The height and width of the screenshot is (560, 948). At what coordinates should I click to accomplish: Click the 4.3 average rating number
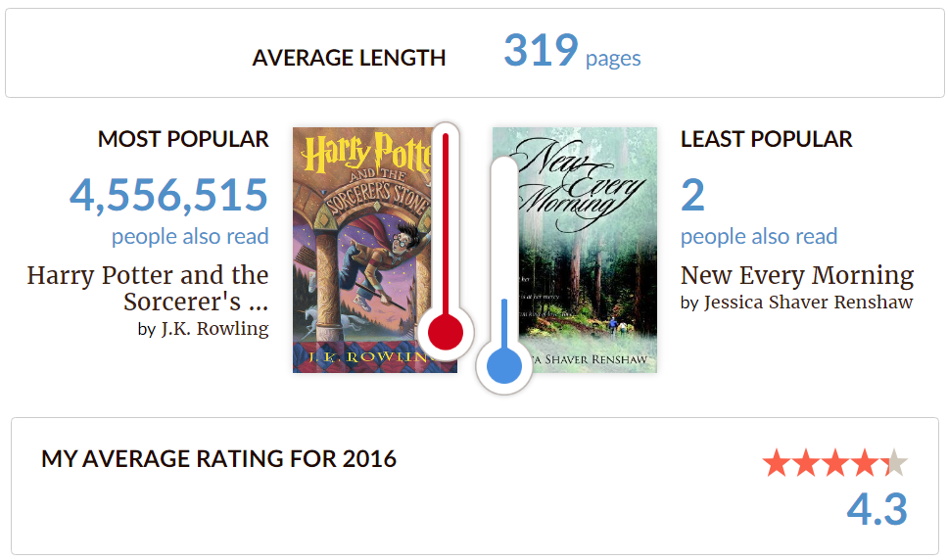click(x=877, y=509)
